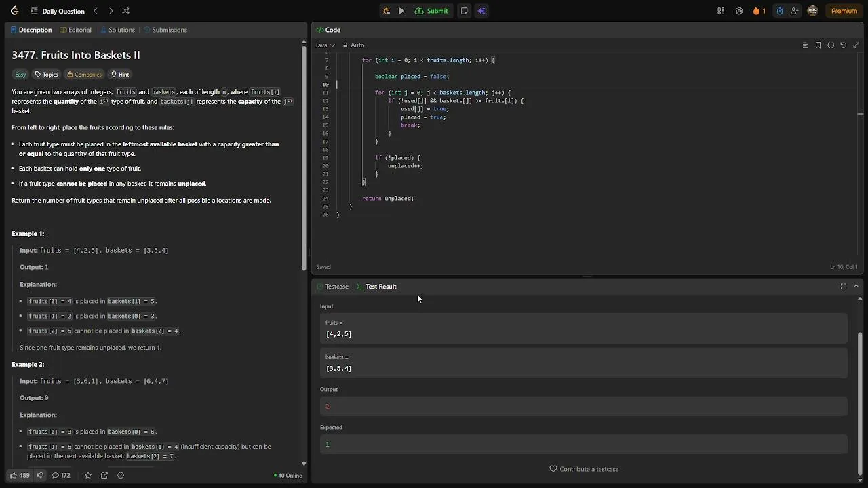Reset code to default with undo icon
Viewport: 868px width, 488px height.
tap(843, 45)
